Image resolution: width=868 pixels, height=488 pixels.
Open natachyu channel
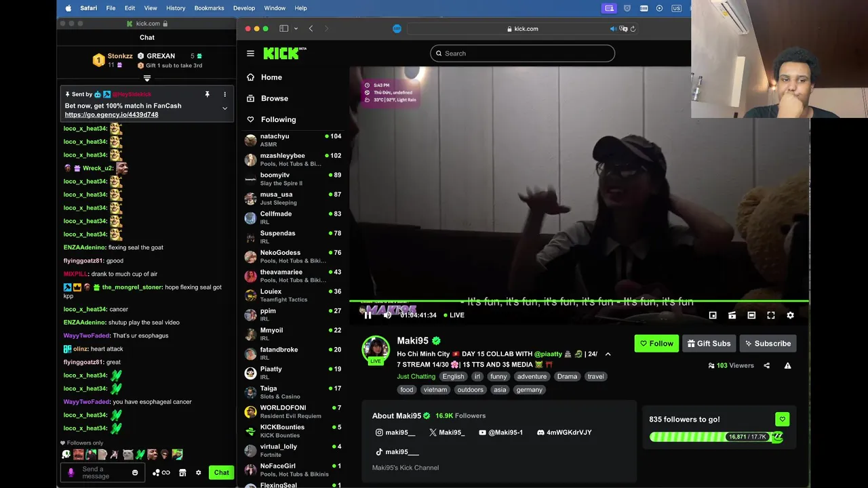[293, 140]
